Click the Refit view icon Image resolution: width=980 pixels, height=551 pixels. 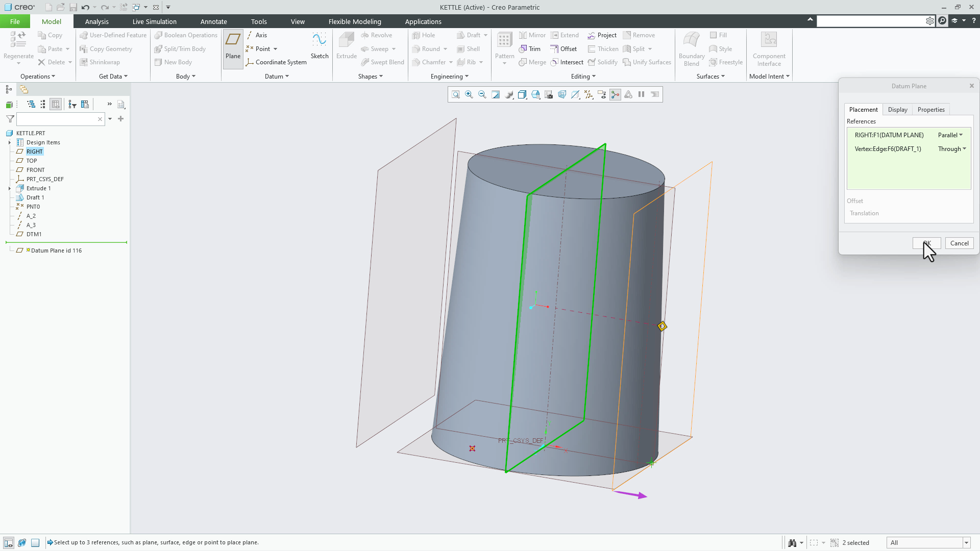coord(456,94)
